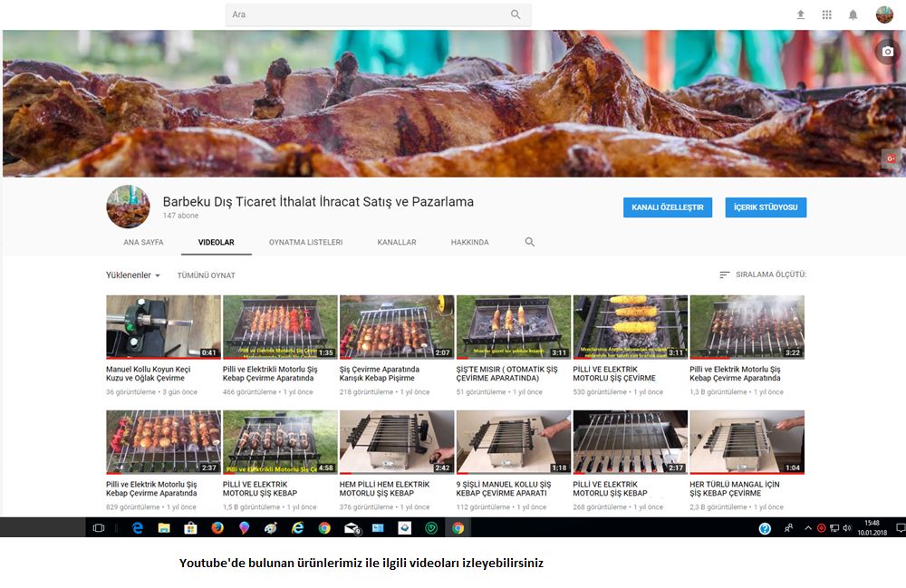The width and height of the screenshot is (906, 588).
Task: Open the Mail app from the taskbar
Action: click(352, 528)
